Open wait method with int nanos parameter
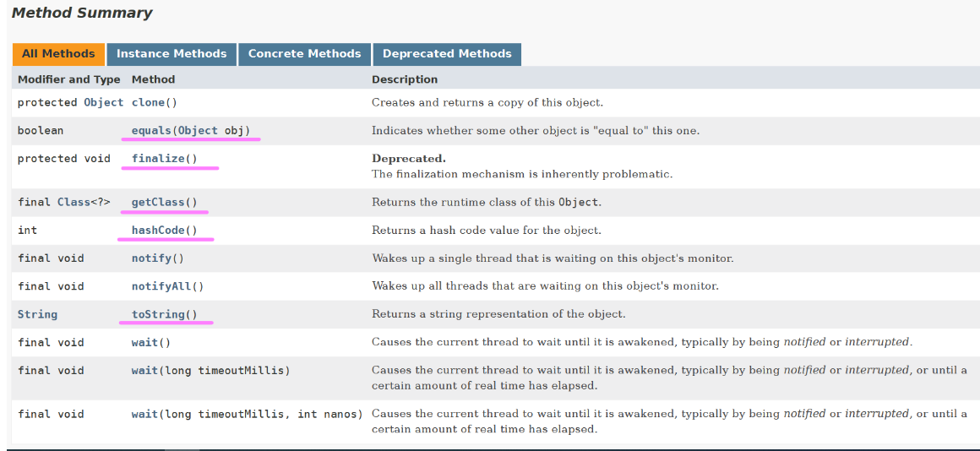 (x=144, y=414)
